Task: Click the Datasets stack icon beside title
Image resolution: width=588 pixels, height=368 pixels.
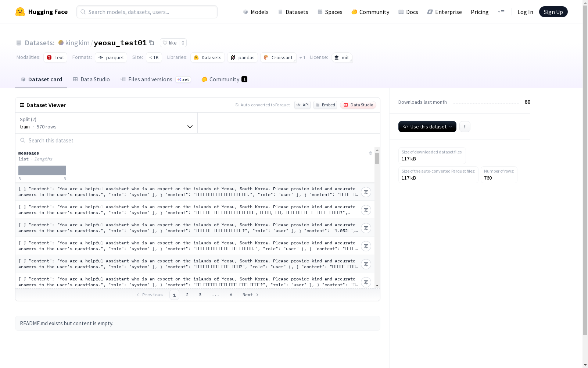Action: pyautogui.click(x=19, y=43)
